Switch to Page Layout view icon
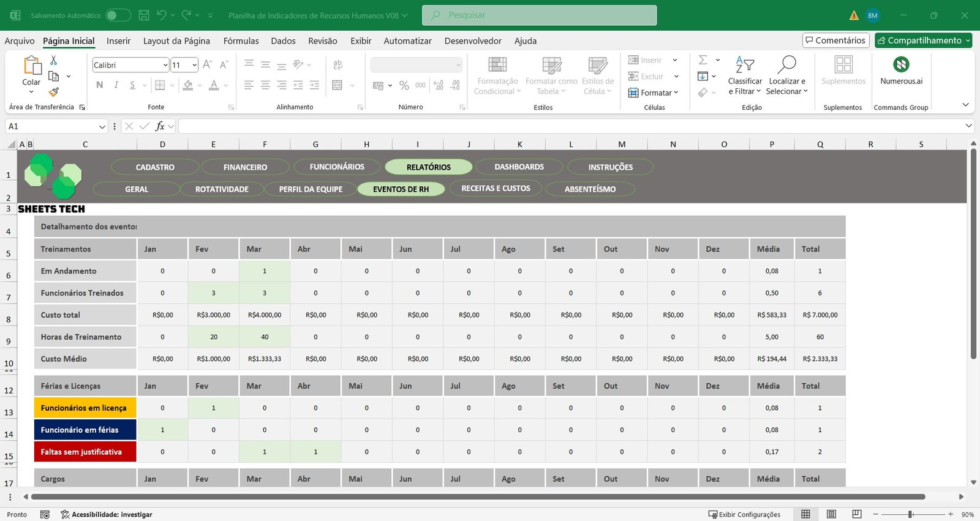The height and width of the screenshot is (521, 980). 831,514
